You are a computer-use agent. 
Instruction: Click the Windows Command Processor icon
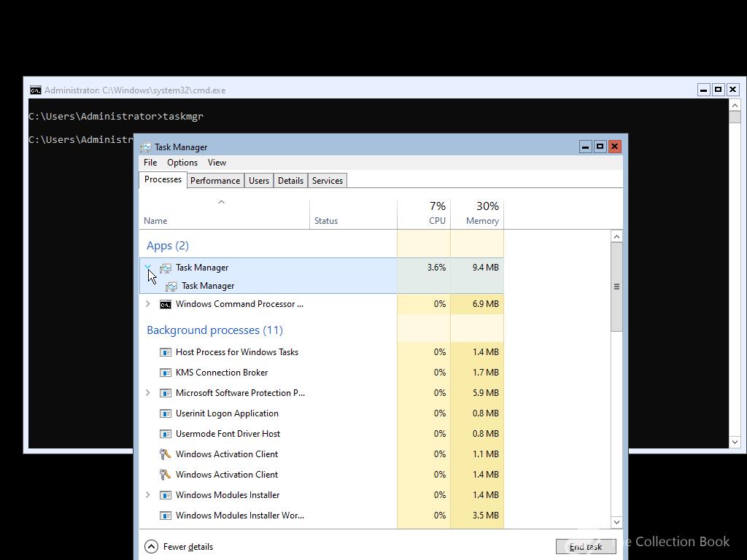[166, 304]
